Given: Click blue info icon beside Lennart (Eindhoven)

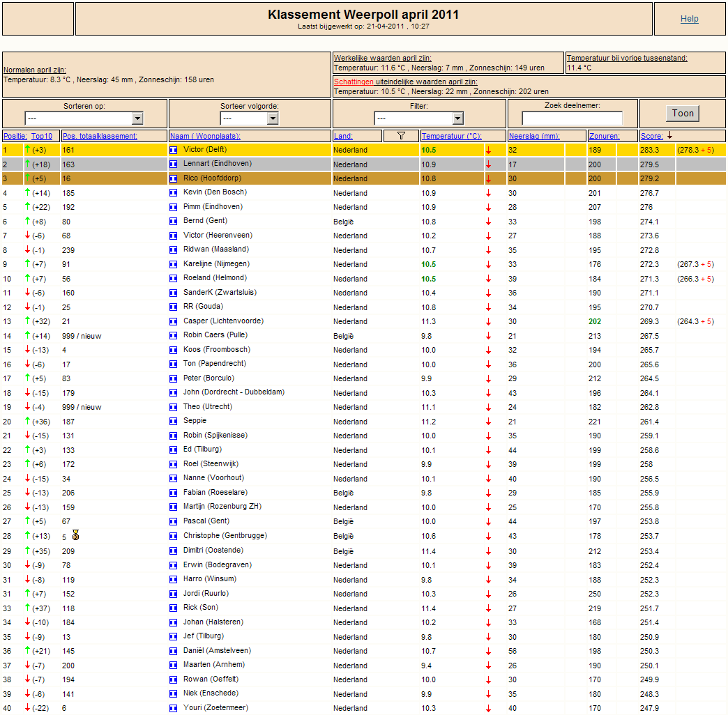Looking at the screenshot, I should (x=173, y=164).
